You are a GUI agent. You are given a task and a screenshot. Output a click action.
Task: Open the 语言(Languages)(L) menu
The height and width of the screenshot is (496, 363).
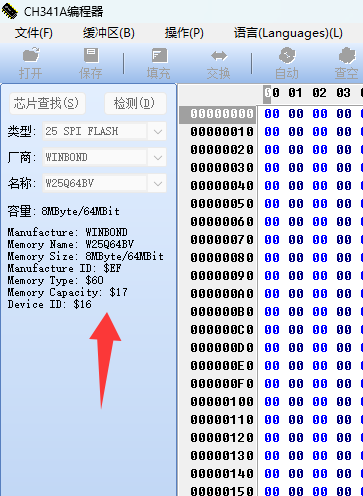click(x=288, y=33)
